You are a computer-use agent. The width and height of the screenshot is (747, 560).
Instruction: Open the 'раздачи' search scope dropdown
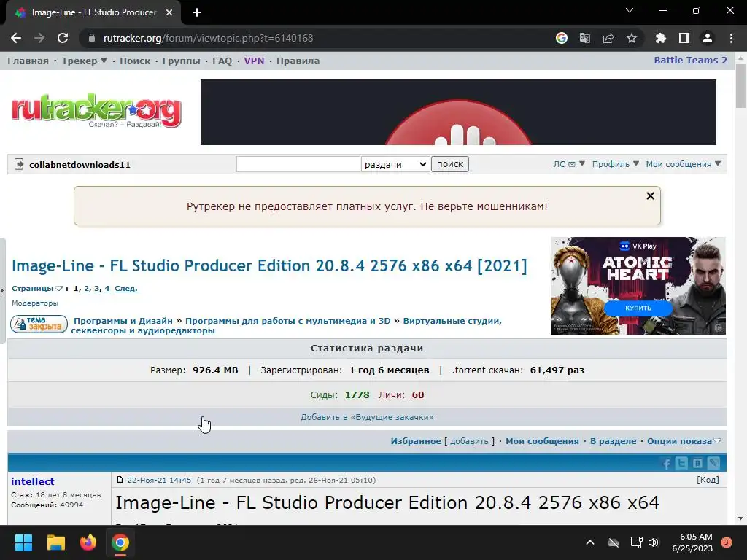395,164
